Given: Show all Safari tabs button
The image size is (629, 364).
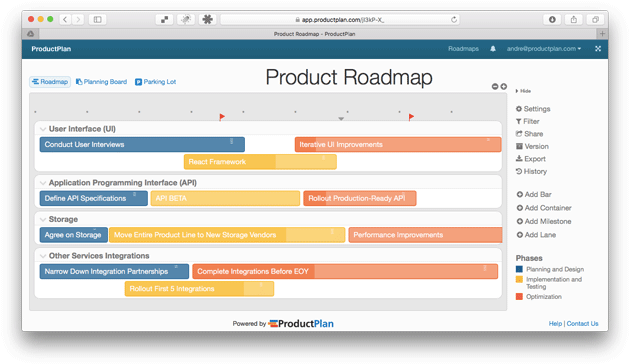Looking at the screenshot, I should (595, 19).
